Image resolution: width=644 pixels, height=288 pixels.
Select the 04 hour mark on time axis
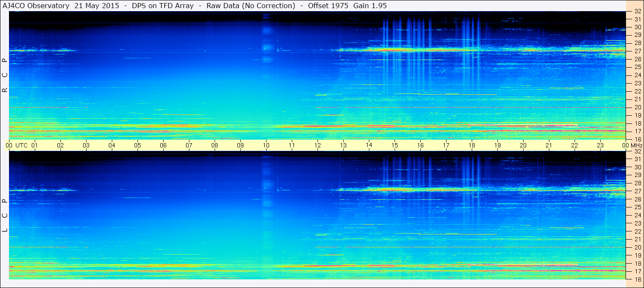112,145
